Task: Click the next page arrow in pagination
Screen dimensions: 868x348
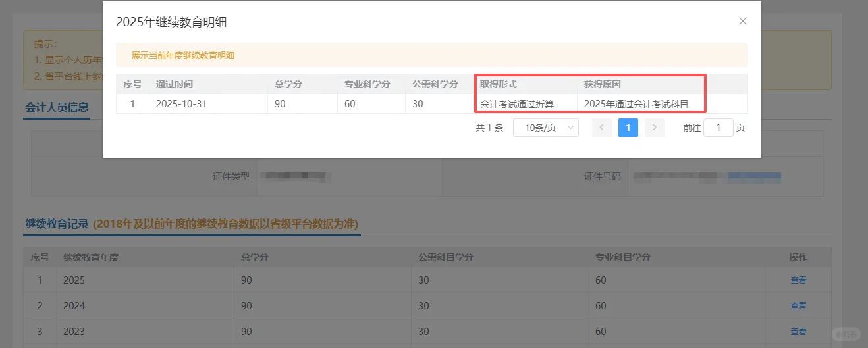Action: 654,128
